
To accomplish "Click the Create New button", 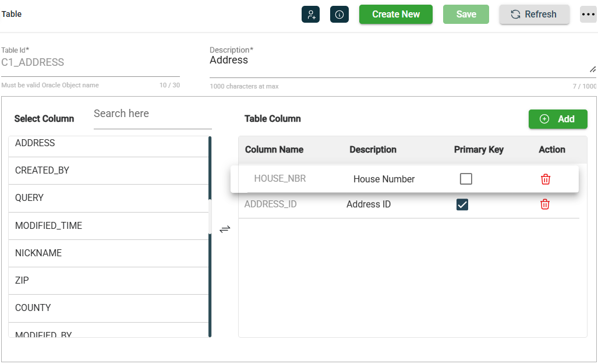I will coord(395,15).
